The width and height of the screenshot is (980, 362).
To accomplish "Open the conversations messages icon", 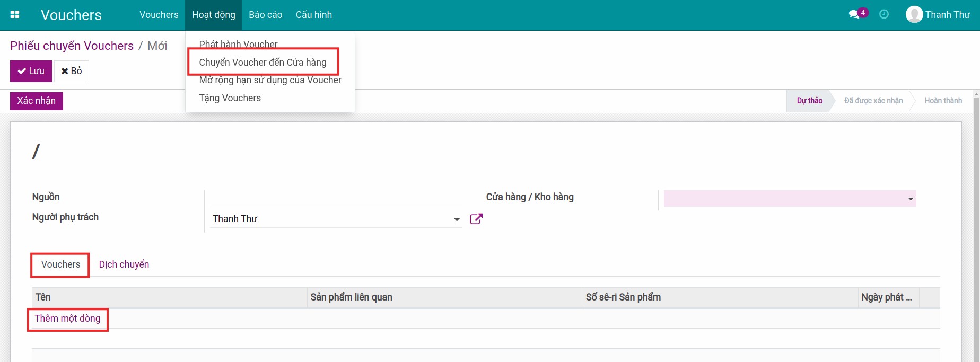I will 854,14.
